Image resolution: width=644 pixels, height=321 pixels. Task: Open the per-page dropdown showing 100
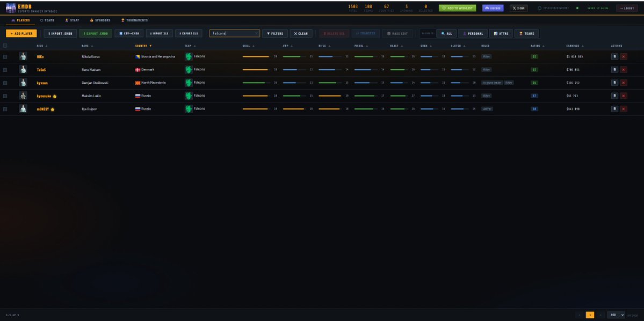click(x=615, y=315)
